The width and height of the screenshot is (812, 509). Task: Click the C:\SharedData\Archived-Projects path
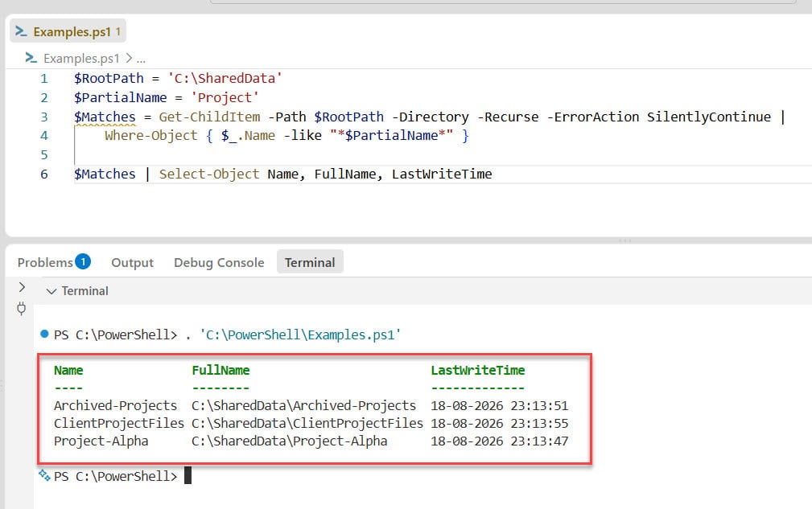[x=304, y=405]
